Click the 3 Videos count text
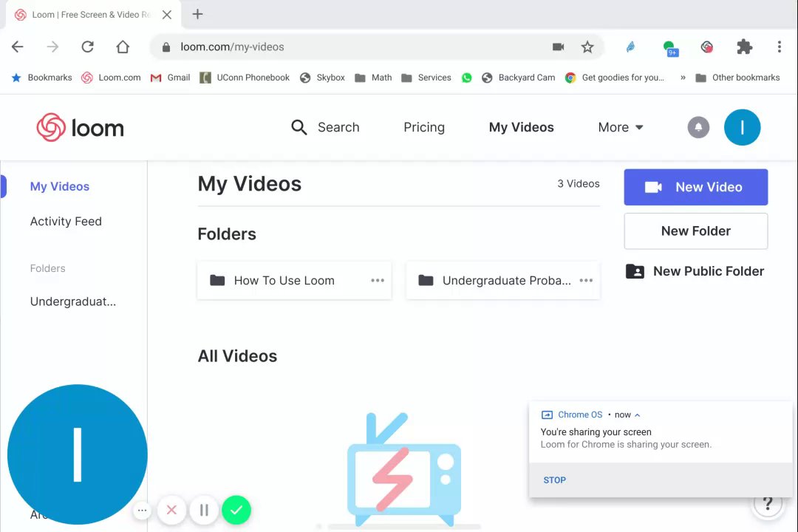Image resolution: width=798 pixels, height=532 pixels. [578, 184]
